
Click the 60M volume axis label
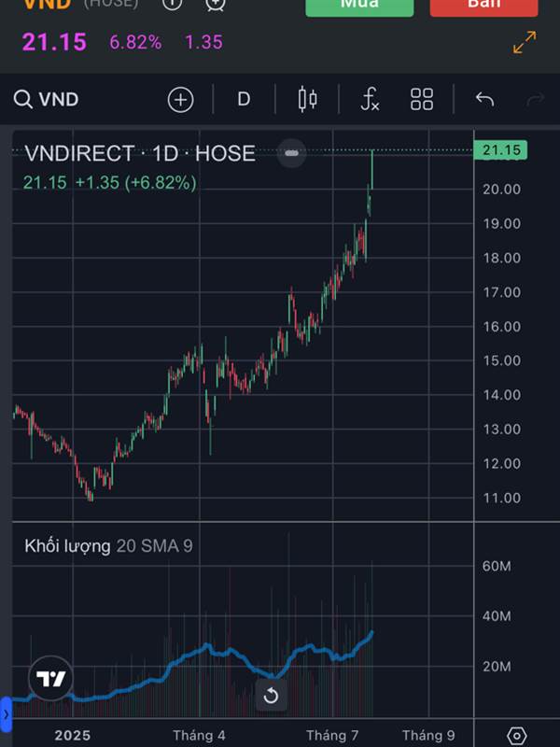click(497, 566)
